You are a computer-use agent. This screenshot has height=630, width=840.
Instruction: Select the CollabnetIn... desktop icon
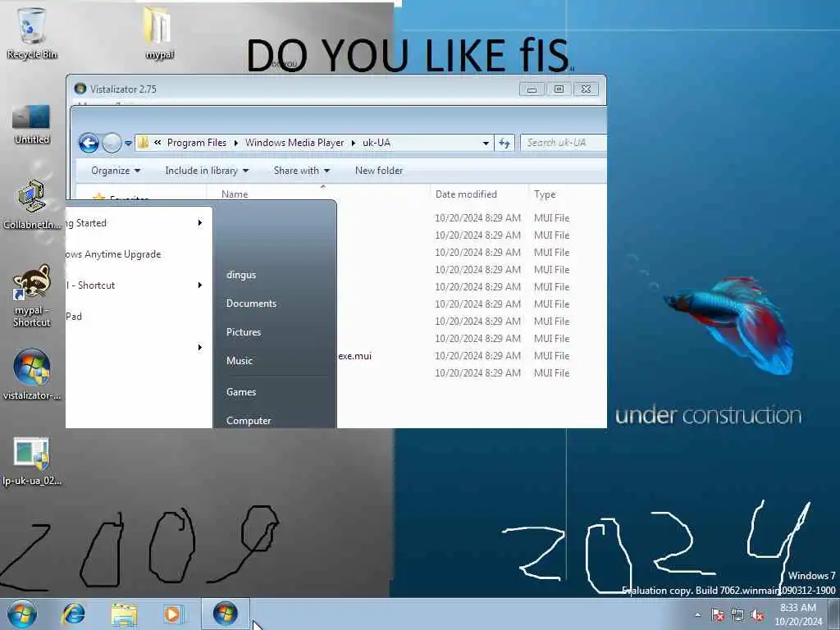[x=32, y=204]
